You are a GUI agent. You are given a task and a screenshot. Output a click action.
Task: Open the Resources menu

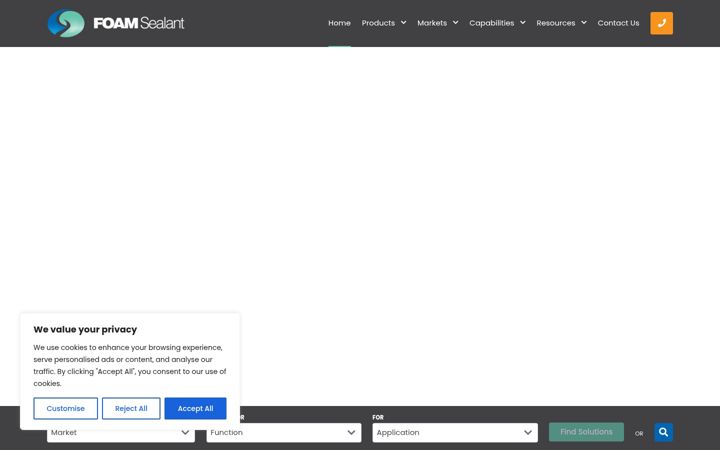point(556,23)
